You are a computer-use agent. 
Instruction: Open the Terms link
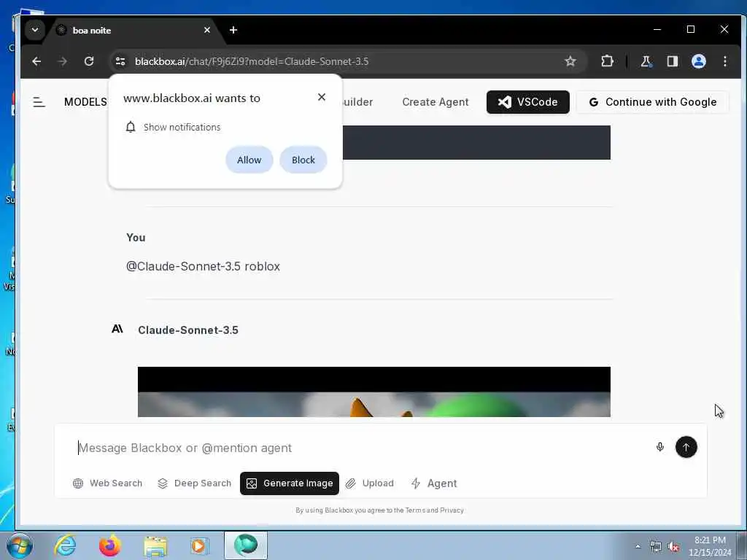415,510
